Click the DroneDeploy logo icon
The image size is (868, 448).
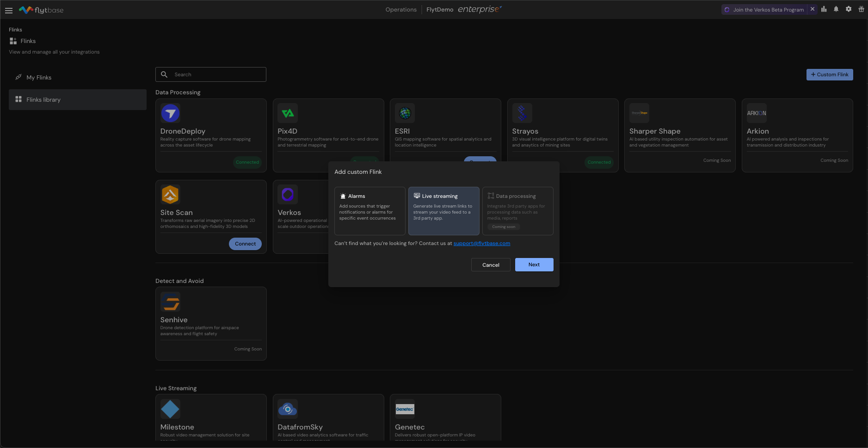click(x=170, y=113)
